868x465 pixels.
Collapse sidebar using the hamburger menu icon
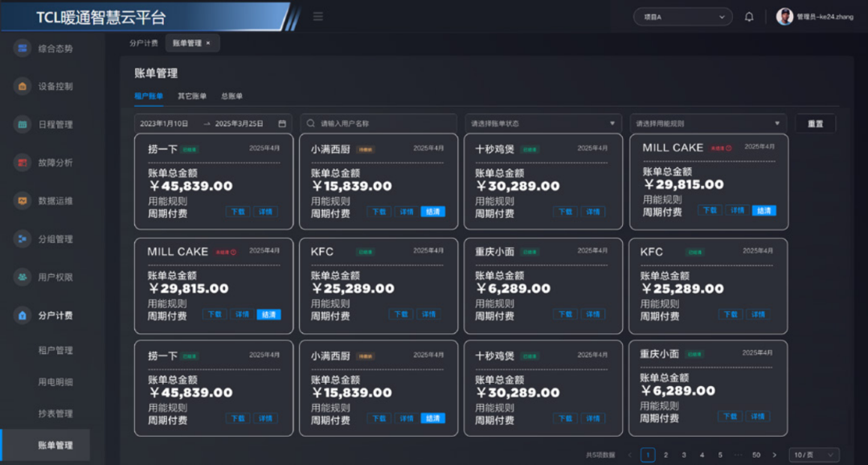click(x=318, y=17)
